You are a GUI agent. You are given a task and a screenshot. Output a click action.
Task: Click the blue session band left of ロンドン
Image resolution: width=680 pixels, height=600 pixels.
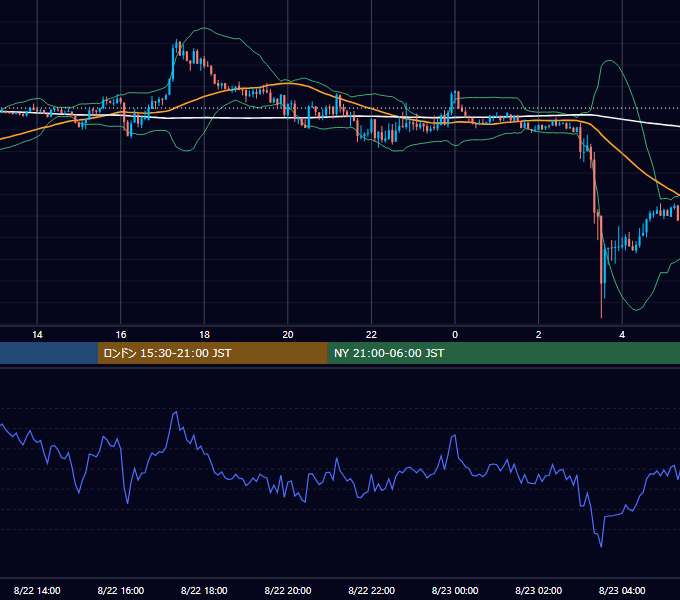[49, 353]
